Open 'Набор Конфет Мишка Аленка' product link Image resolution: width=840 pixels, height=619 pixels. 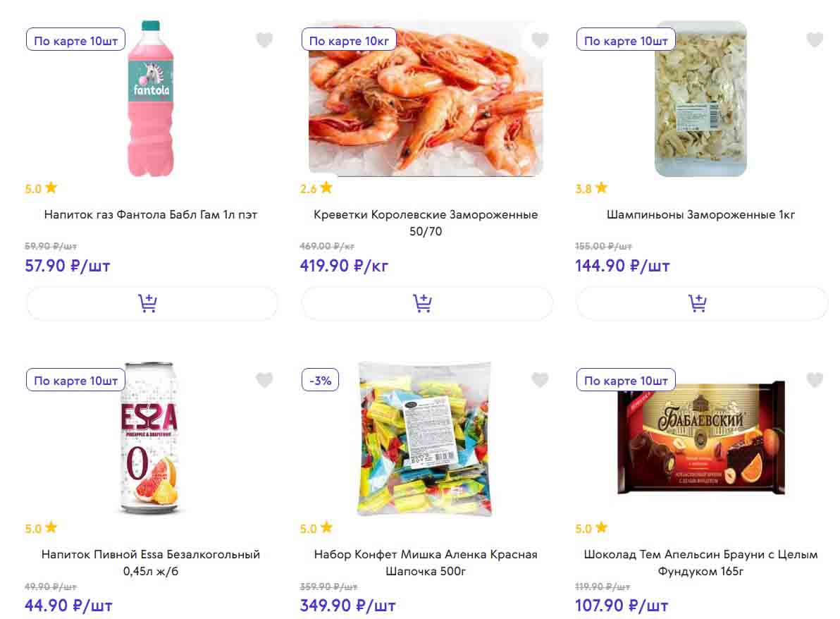pyautogui.click(x=426, y=562)
